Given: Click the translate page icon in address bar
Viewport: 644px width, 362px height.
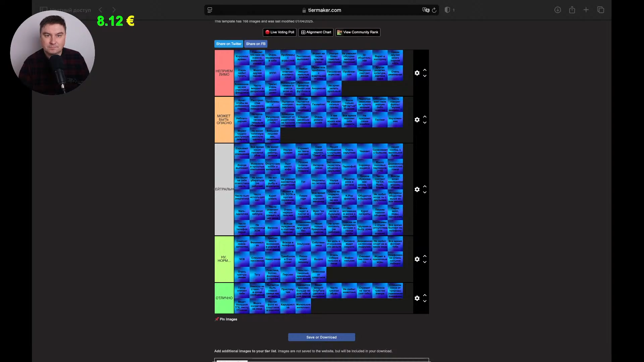Looking at the screenshot, I should click(425, 10).
